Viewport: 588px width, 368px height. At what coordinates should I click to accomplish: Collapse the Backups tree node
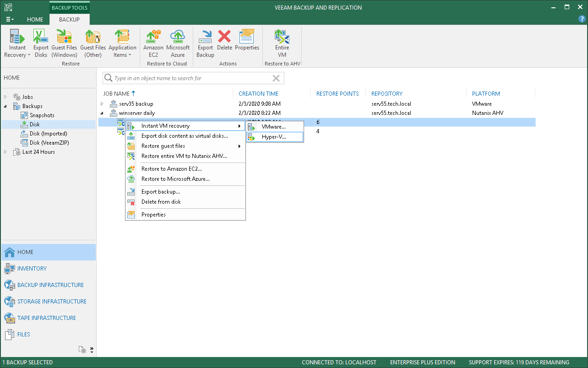pyautogui.click(x=5, y=106)
